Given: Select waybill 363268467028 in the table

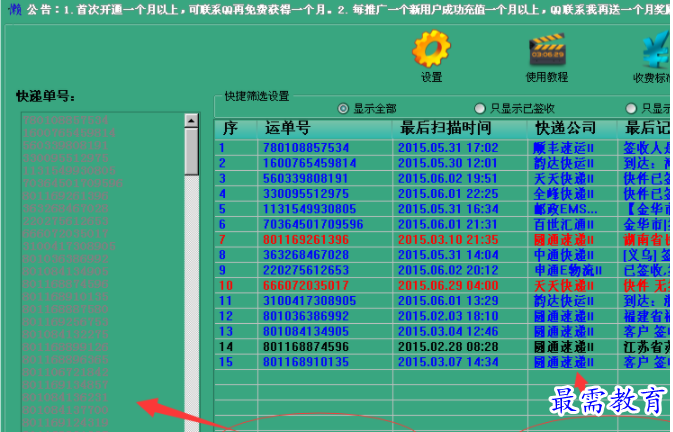Looking at the screenshot, I should [306, 255].
